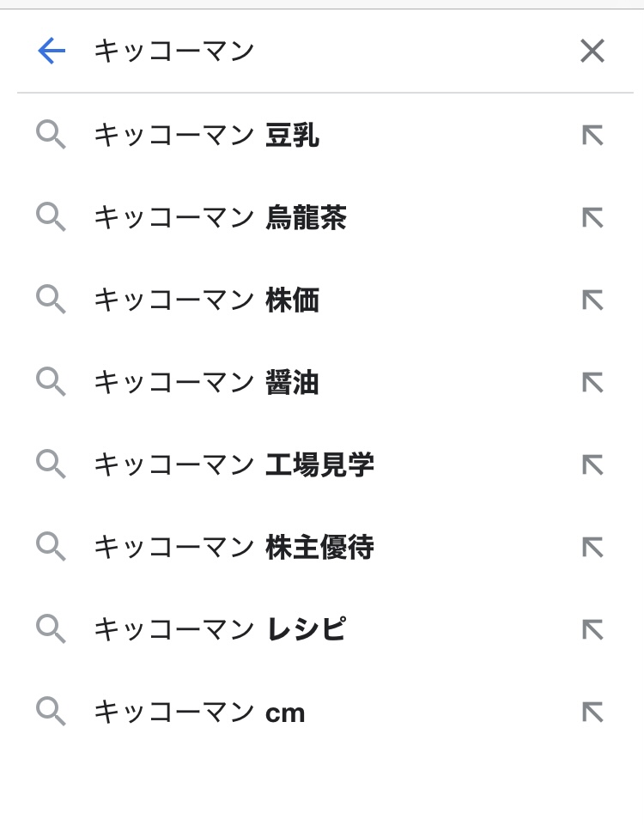
Task: Click the arrow icon beside 株価 suggestion
Action: point(592,300)
